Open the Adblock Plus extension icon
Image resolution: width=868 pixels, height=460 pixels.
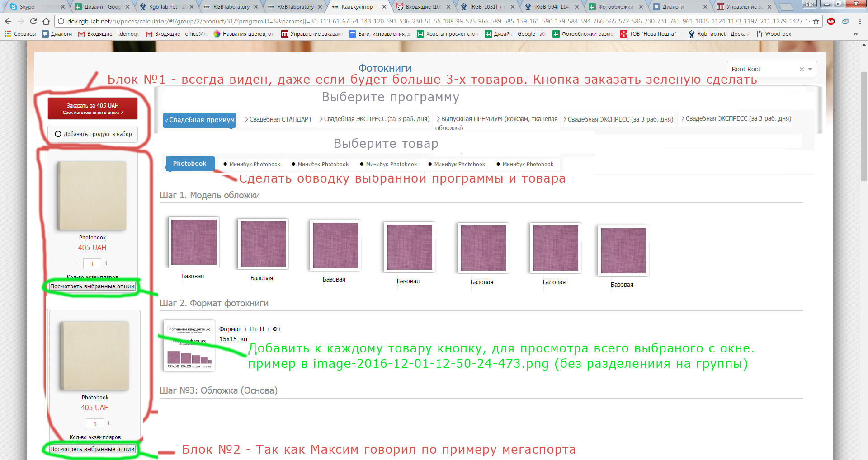(831, 21)
